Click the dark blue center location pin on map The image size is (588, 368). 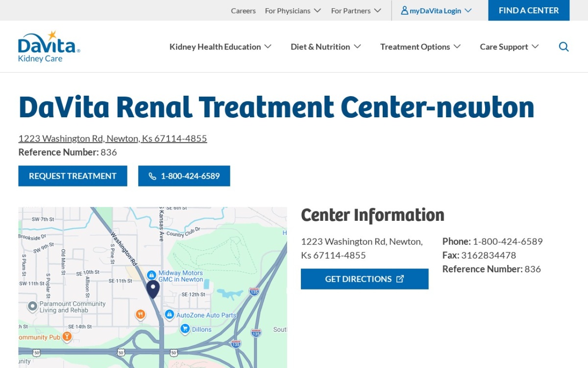[153, 289]
